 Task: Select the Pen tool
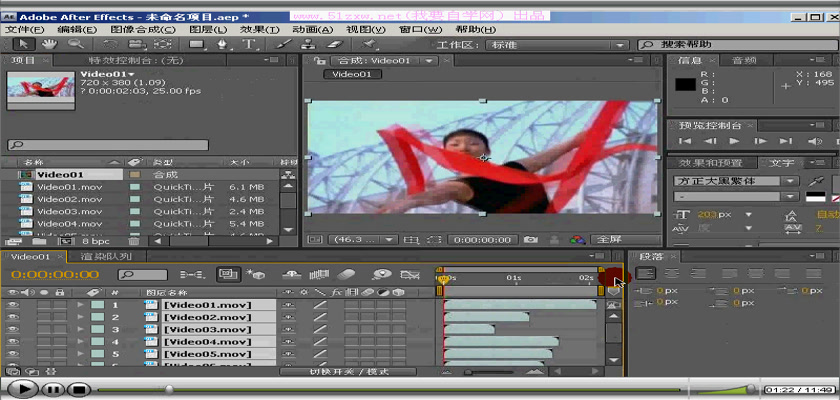point(222,44)
